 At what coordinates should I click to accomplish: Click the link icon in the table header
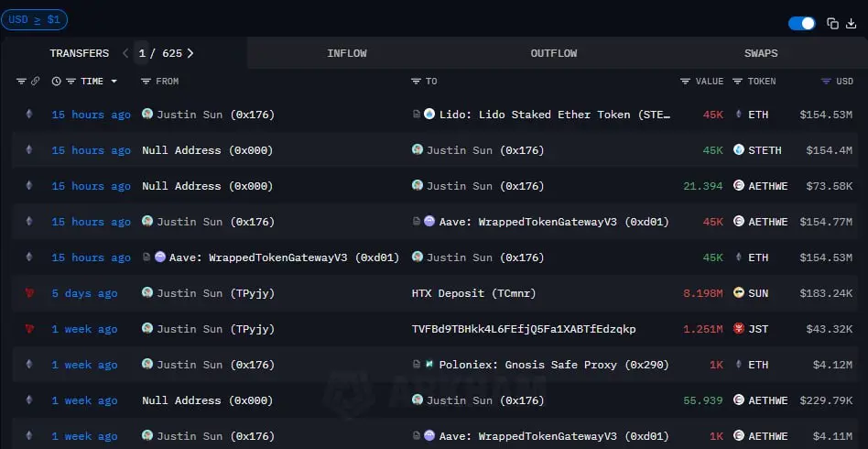[x=36, y=82]
